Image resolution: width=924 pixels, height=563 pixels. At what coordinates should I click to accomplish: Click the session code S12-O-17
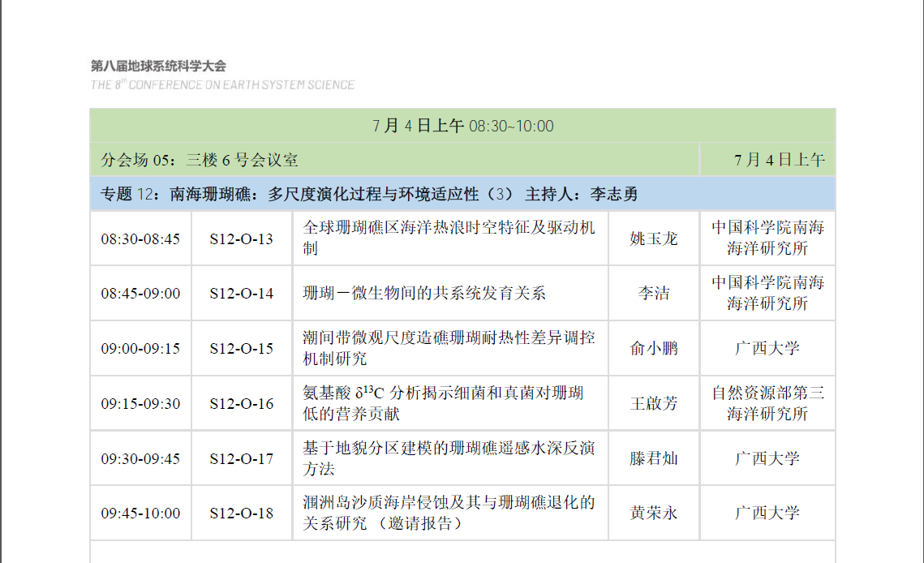[242, 458]
